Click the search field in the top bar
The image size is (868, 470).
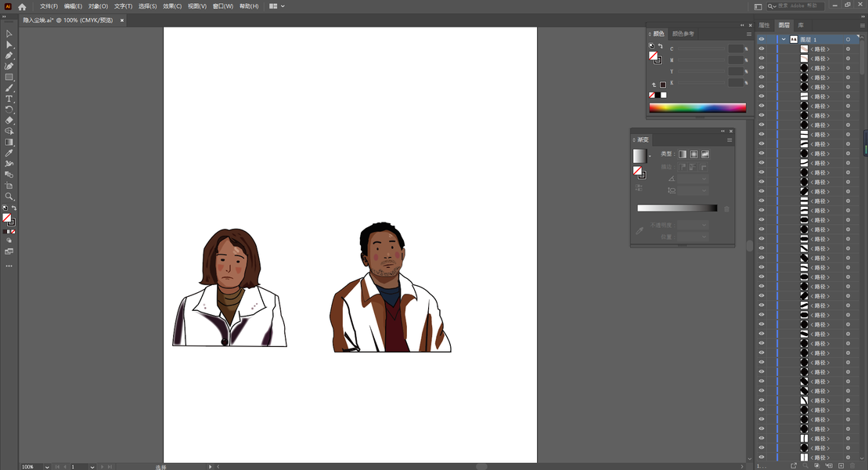pos(795,6)
